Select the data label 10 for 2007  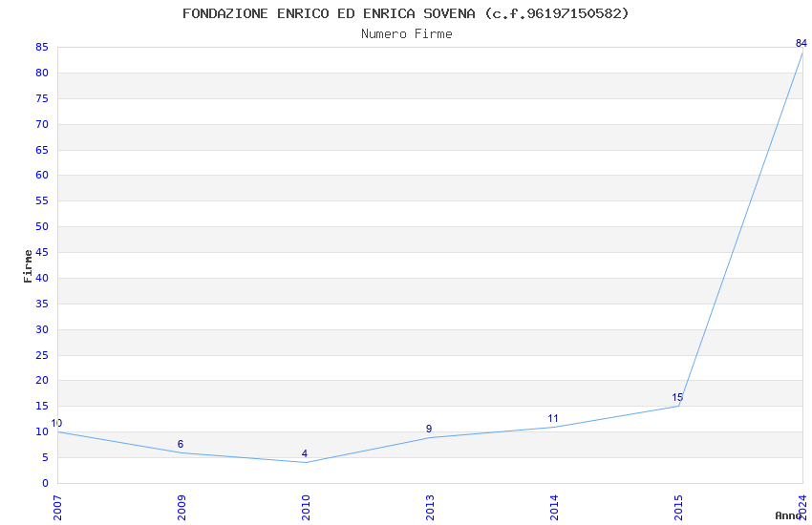pyautogui.click(x=56, y=423)
